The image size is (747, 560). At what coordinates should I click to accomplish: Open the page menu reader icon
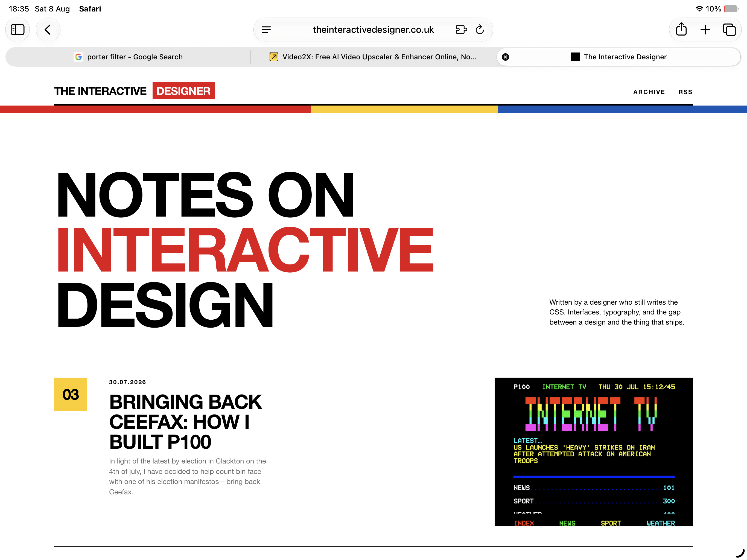coord(266,30)
